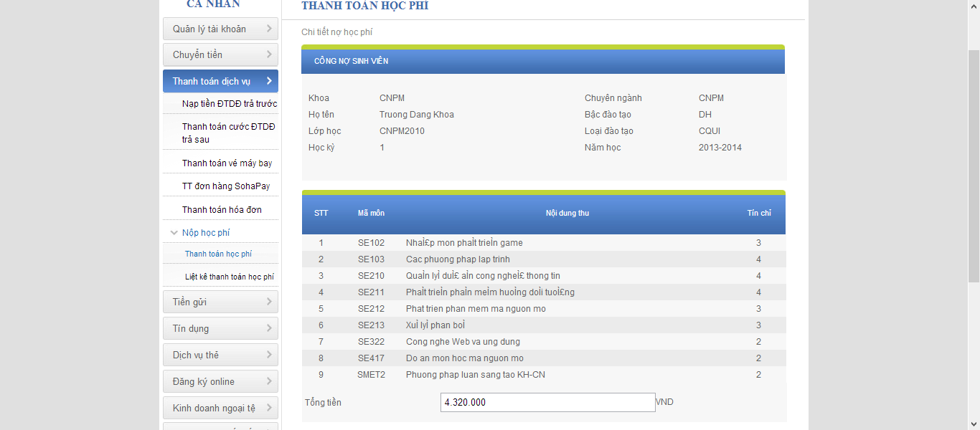Click the Tiền gửi arrow icon
The height and width of the screenshot is (430, 980).
click(x=269, y=302)
